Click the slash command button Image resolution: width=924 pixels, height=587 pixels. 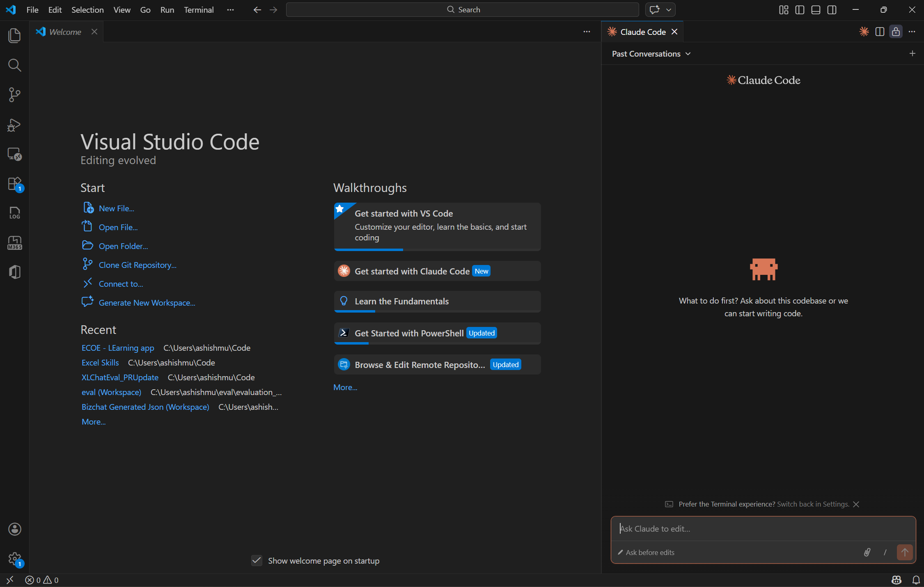click(x=885, y=552)
